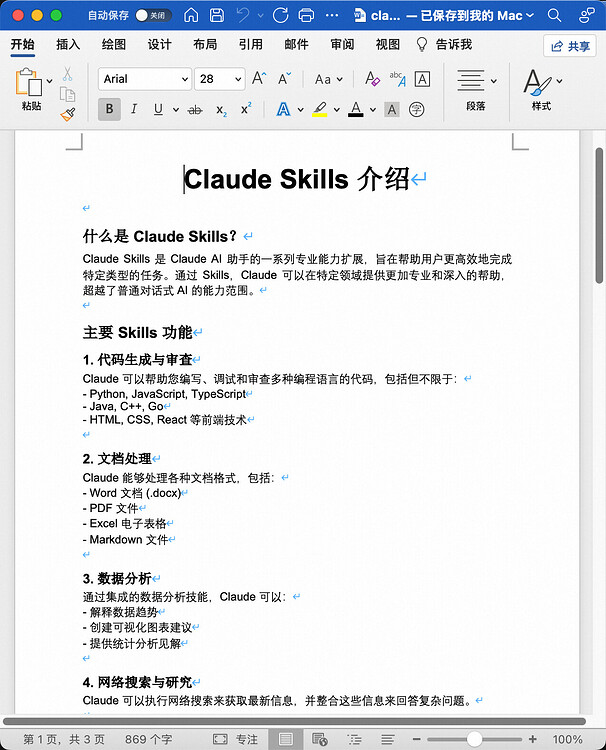606x750 pixels.
Task: Expand underline style dropdown arrow
Action: tap(176, 110)
